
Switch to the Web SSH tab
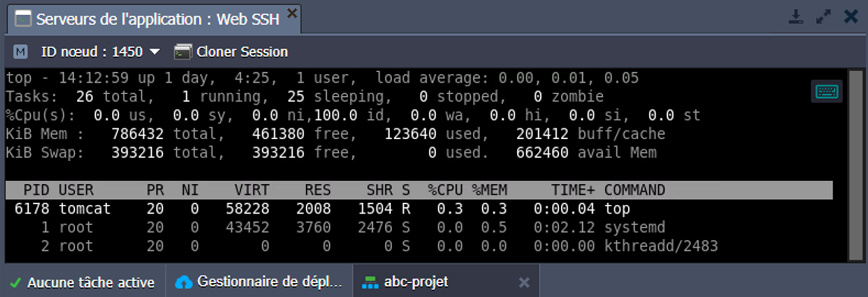pyautogui.click(x=157, y=20)
